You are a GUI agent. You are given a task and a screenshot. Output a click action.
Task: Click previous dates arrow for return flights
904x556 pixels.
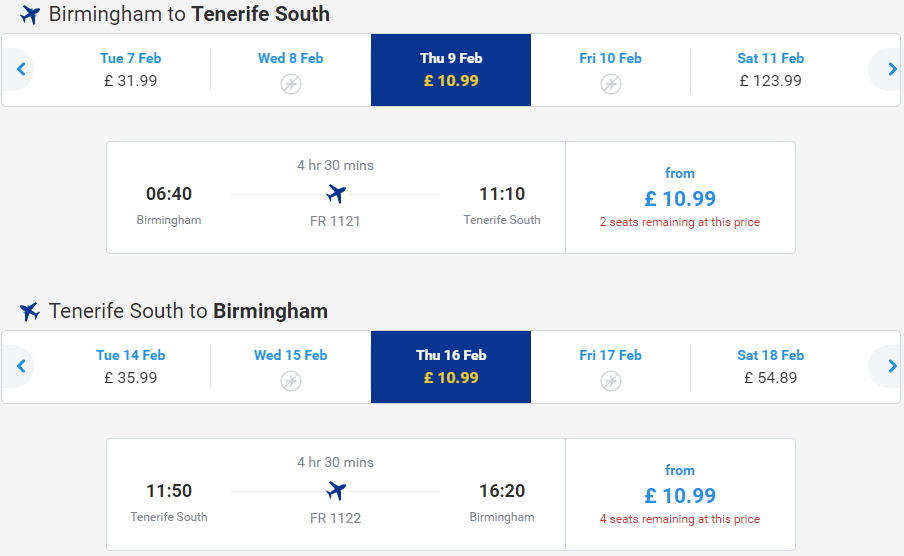point(21,366)
